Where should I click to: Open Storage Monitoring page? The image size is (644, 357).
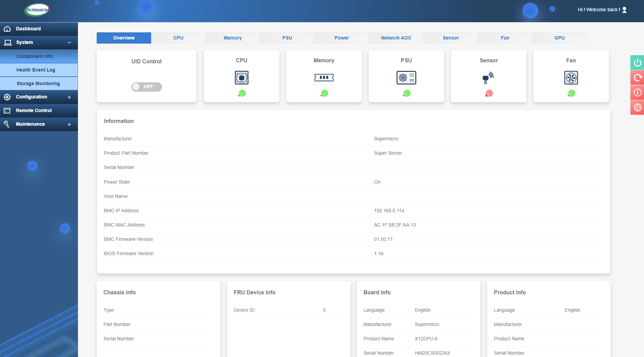click(x=38, y=83)
